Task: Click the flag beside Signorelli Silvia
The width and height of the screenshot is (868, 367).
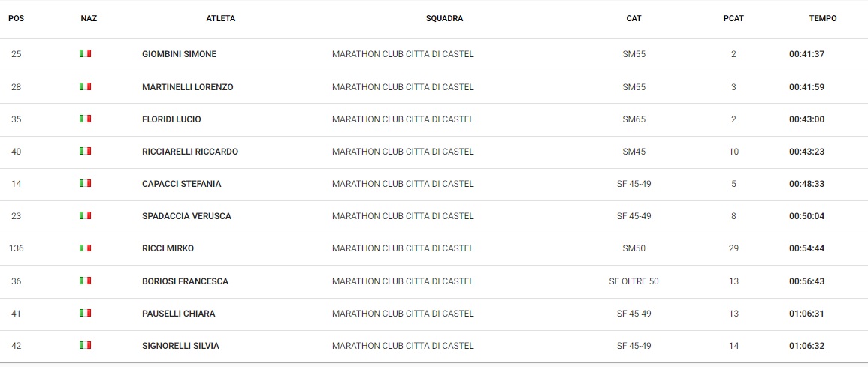Action: 85,345
